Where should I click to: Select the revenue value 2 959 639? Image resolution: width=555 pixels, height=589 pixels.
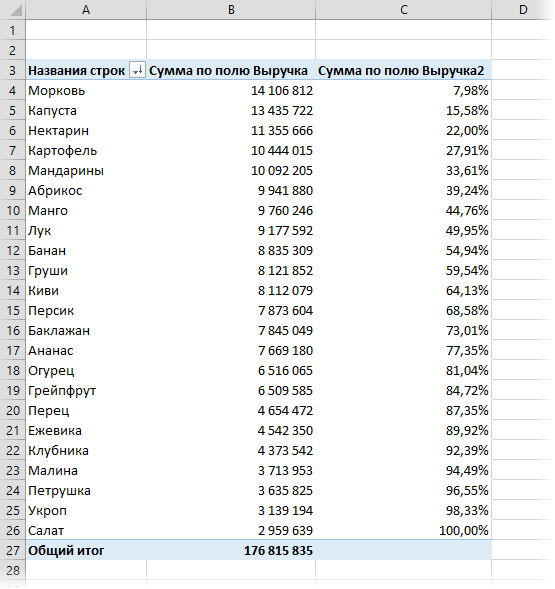[x=231, y=530]
